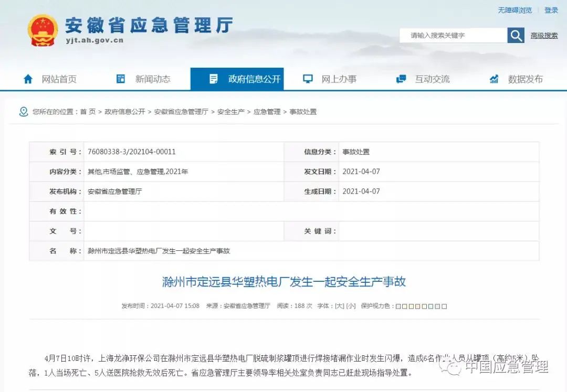
Task: Click the site title 安徽省应急管理厅
Action: (149, 25)
